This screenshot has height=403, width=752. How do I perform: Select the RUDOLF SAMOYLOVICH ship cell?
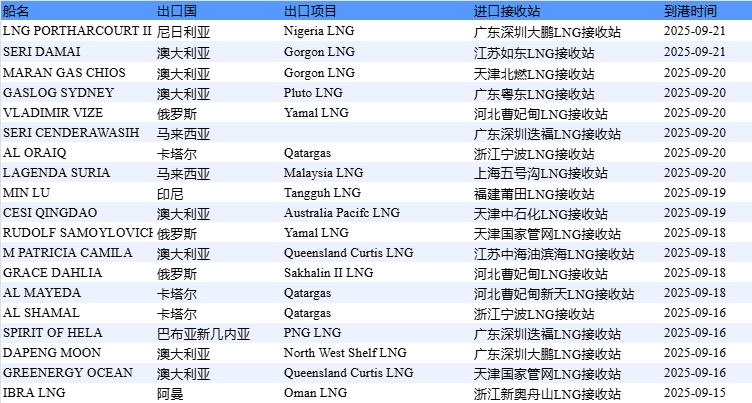click(78, 233)
